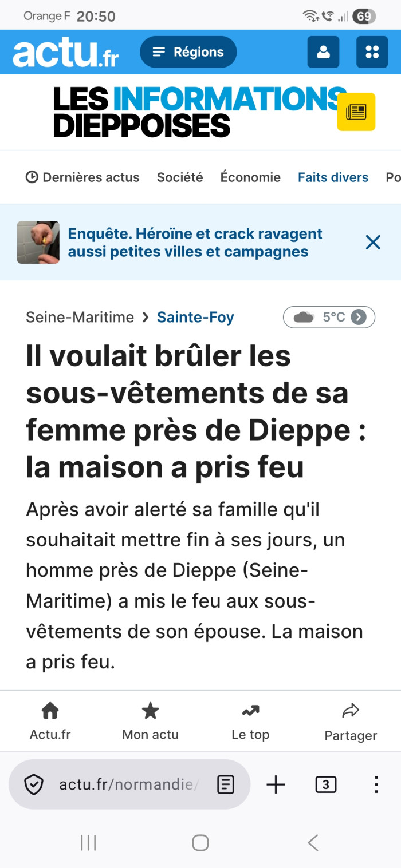Open Dernières actus section

83,177
